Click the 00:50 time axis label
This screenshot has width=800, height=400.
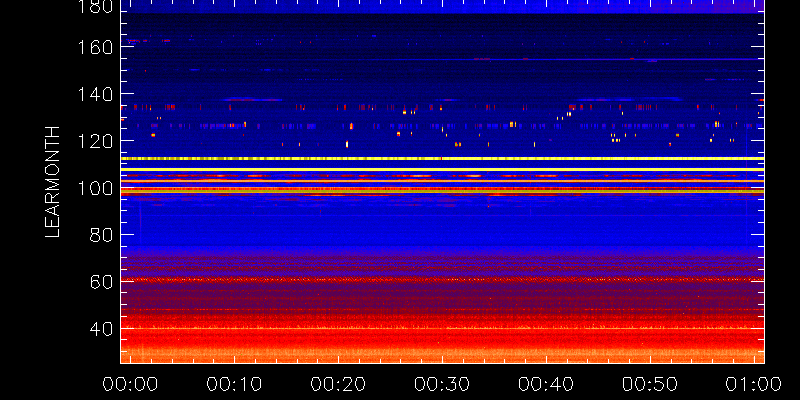tap(649, 384)
